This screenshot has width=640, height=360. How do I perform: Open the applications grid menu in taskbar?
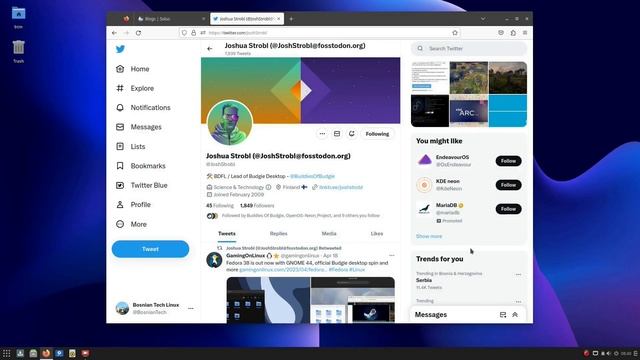click(7, 353)
